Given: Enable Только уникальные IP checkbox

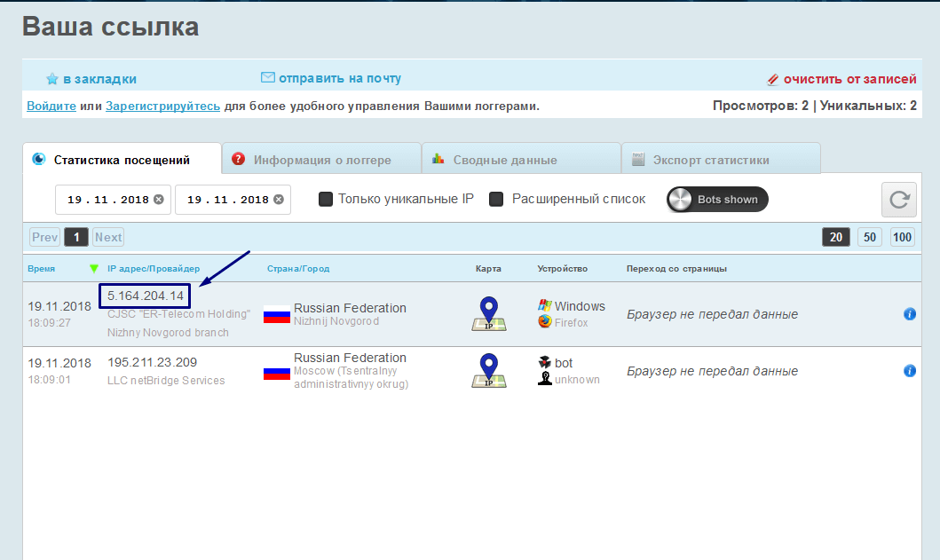Looking at the screenshot, I should 326,199.
